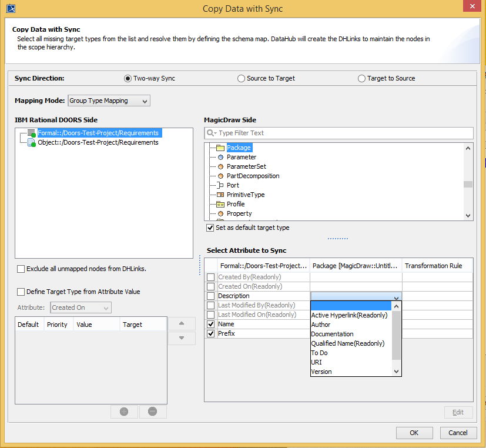Click the Cancel button

tap(458, 433)
